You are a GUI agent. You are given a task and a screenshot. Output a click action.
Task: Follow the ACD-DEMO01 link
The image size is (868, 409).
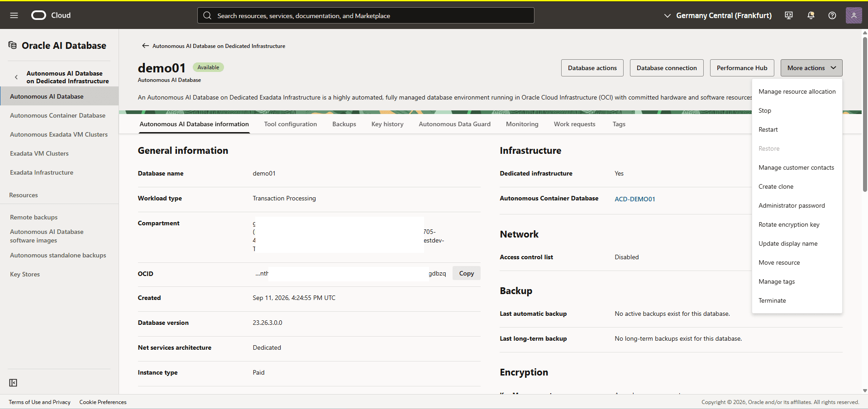click(634, 199)
